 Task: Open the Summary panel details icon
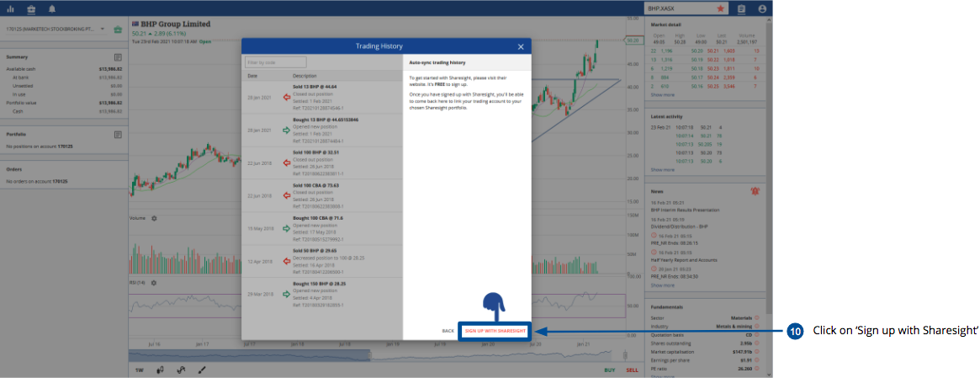[x=118, y=57]
